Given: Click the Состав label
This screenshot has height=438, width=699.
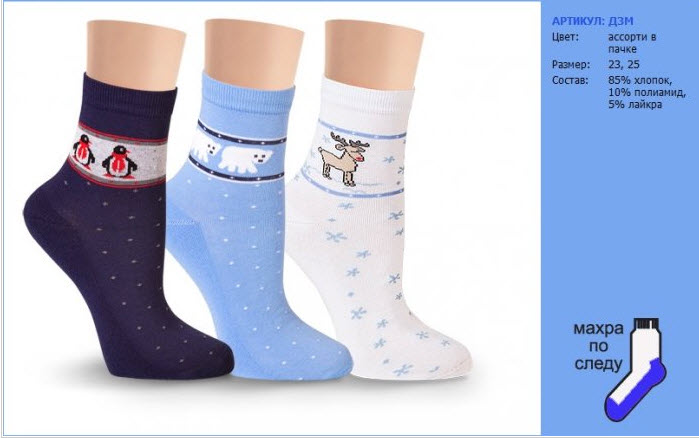Looking at the screenshot, I should click(570, 80).
